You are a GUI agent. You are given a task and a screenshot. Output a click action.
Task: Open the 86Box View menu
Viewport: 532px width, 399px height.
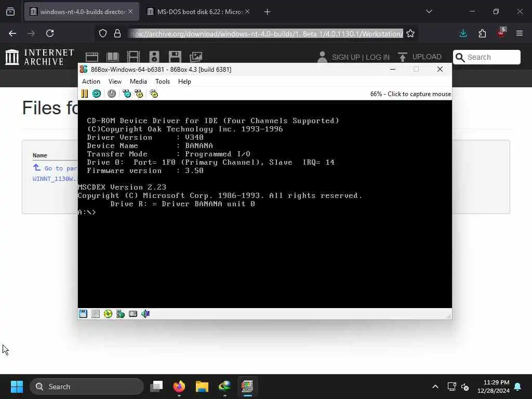coord(115,82)
